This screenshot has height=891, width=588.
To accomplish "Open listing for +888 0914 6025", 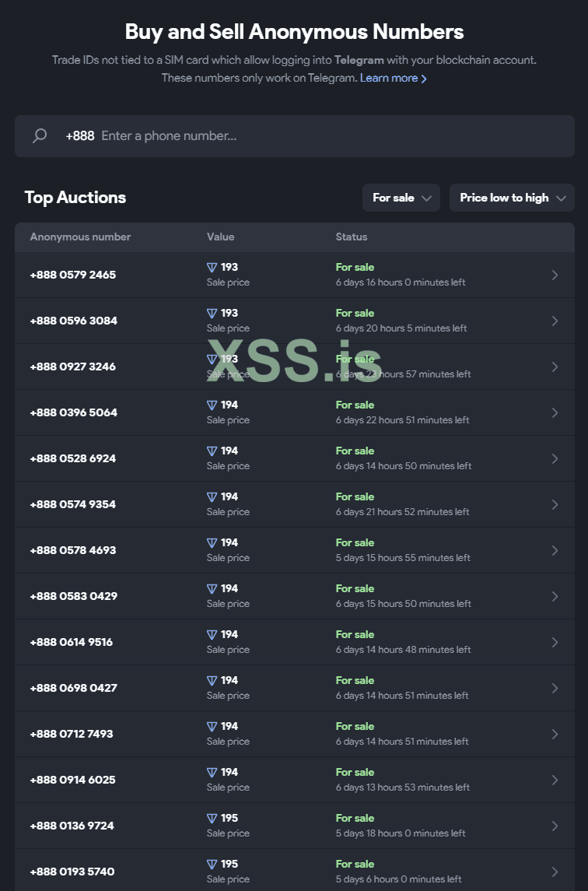I will tap(73, 780).
